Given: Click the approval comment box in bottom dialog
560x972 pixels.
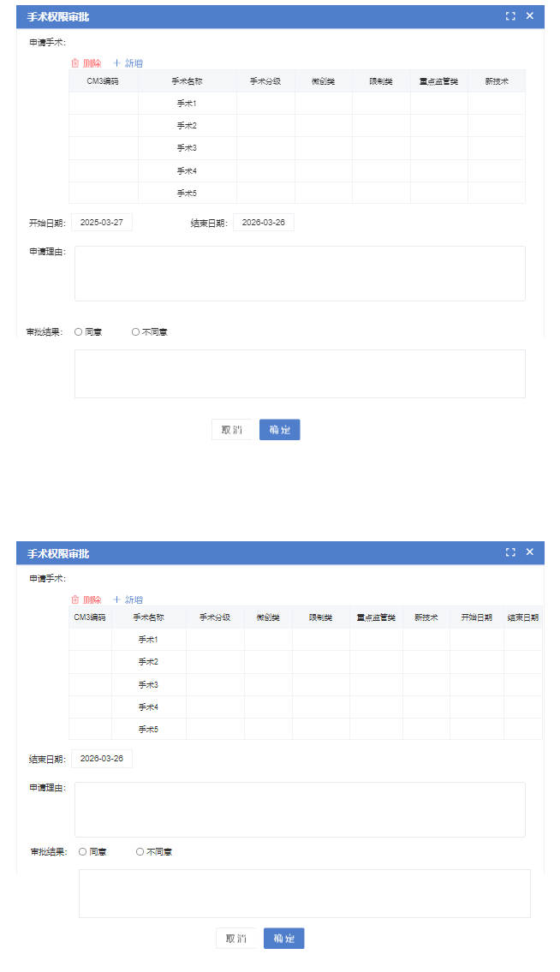Looking at the screenshot, I should pos(305,893).
